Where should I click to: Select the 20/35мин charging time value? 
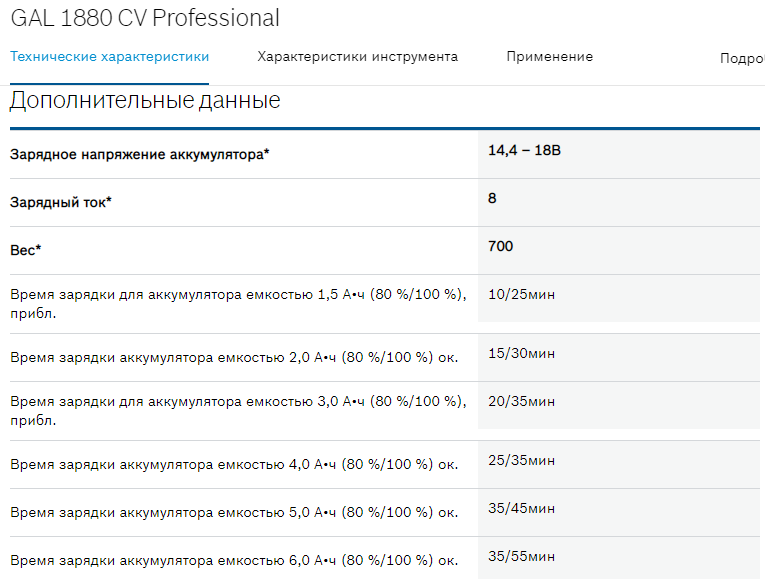(x=521, y=402)
